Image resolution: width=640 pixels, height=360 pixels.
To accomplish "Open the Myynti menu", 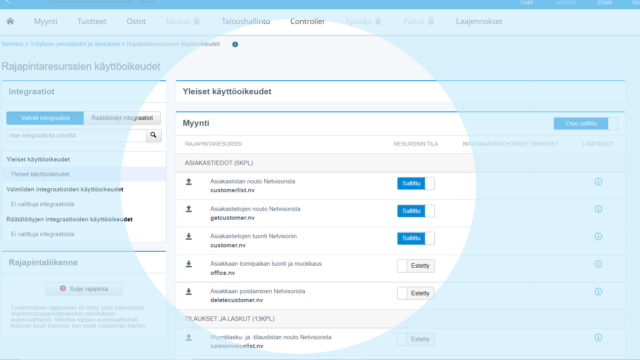I will (45, 21).
